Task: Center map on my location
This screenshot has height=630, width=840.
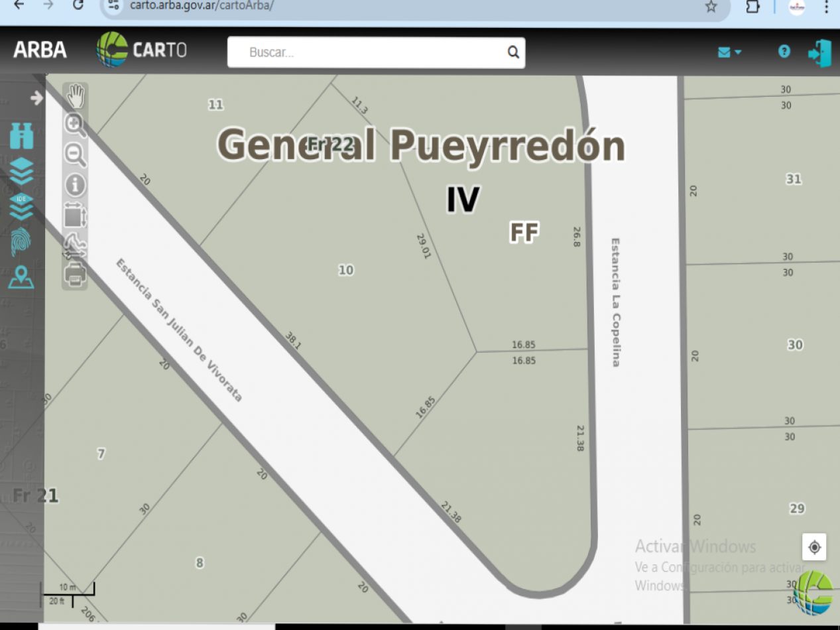Action: 814,547
